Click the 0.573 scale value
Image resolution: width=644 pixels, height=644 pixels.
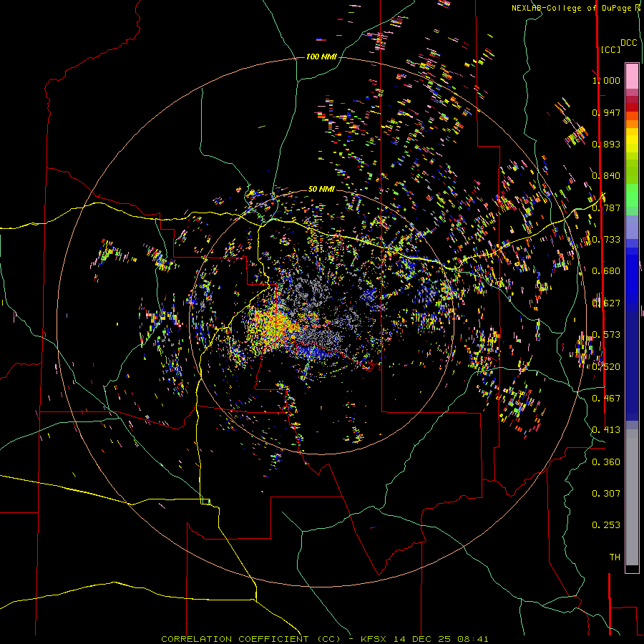click(x=606, y=335)
